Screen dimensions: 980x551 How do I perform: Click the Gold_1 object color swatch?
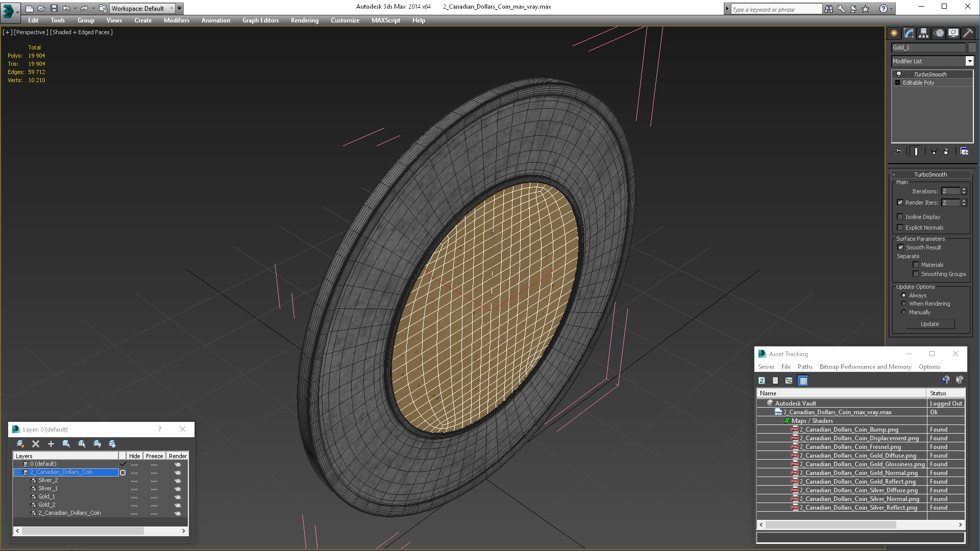972,47
